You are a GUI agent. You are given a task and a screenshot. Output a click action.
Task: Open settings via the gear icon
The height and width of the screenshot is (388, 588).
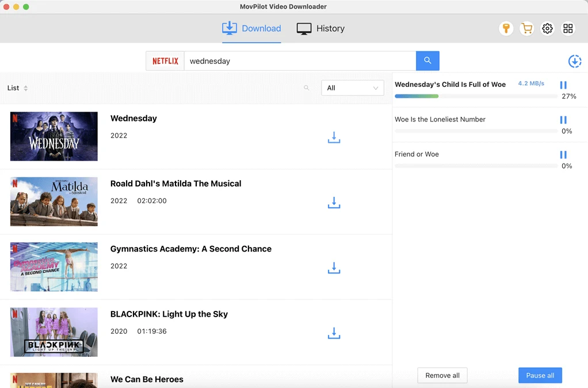click(547, 29)
